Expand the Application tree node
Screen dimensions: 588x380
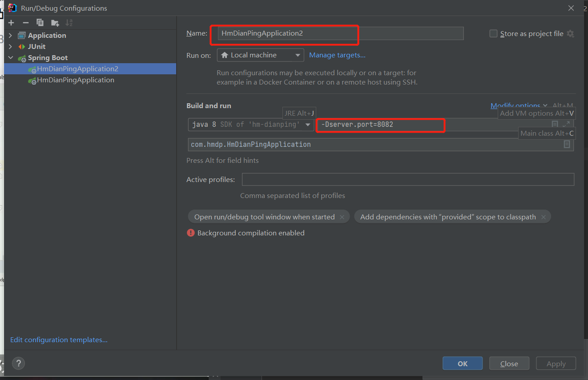tap(10, 35)
